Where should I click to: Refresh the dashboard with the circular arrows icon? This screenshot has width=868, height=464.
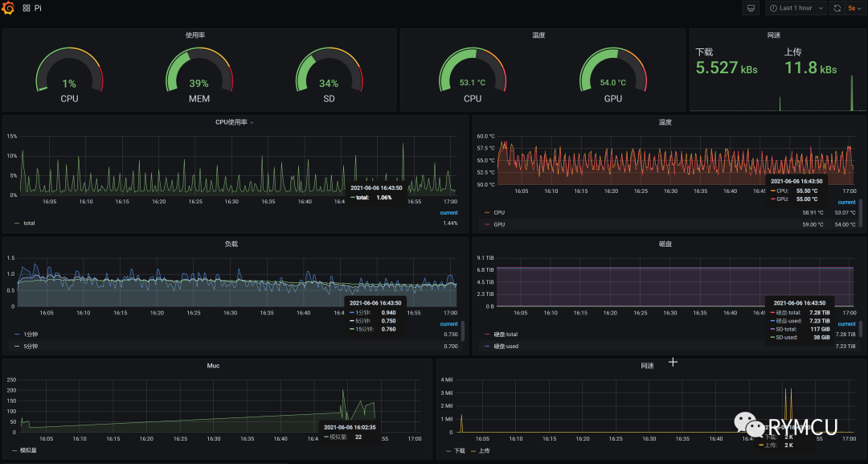point(837,8)
